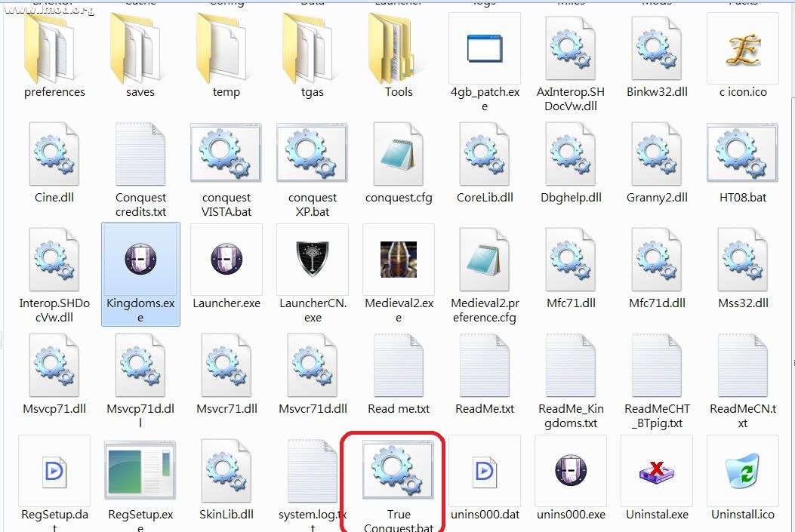Screen dimensions: 795x532
Task: Select the Conquest credits.txt file
Action: pyautogui.click(x=140, y=155)
